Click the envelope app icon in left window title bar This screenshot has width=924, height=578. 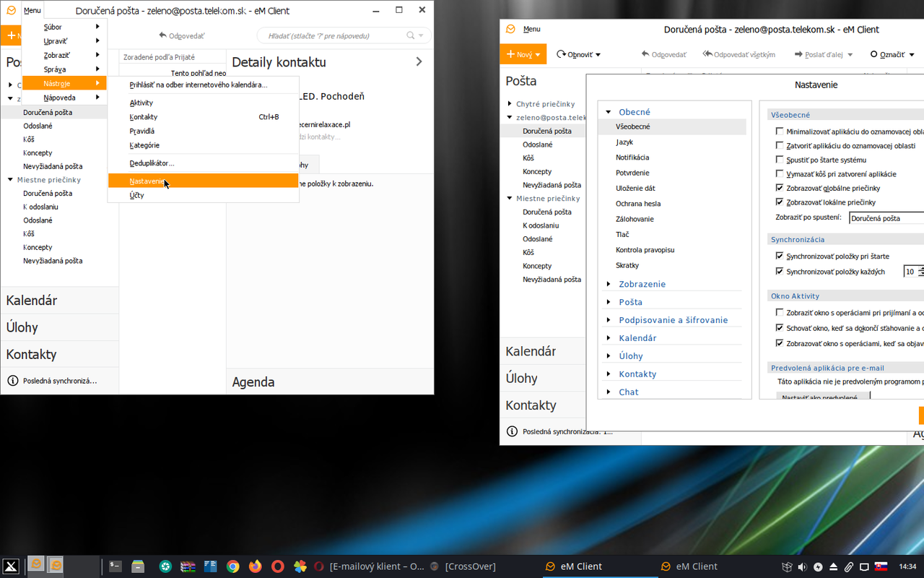point(11,10)
